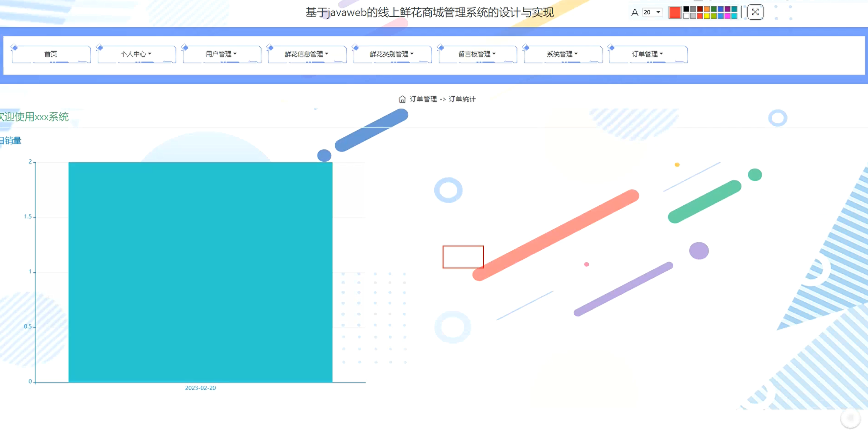Viewport: 868px width, 431px height.
Task: Click the y-axis value 0.5
Action: pos(28,327)
